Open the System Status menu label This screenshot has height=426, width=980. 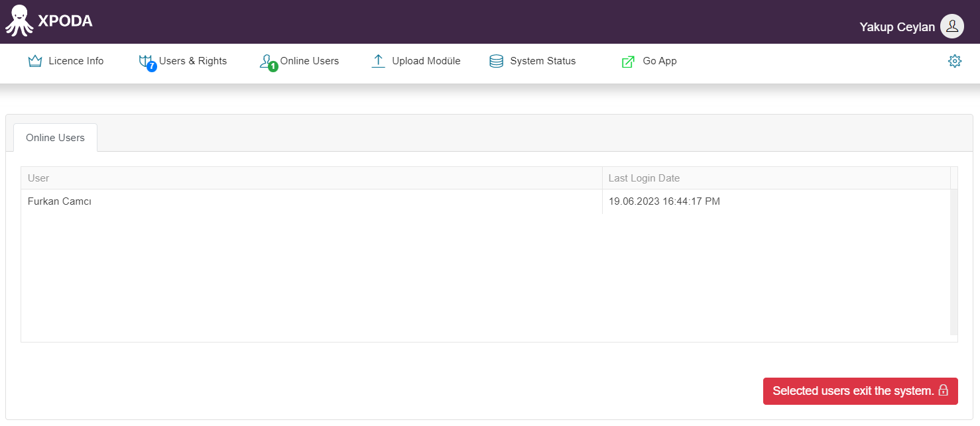coord(543,61)
